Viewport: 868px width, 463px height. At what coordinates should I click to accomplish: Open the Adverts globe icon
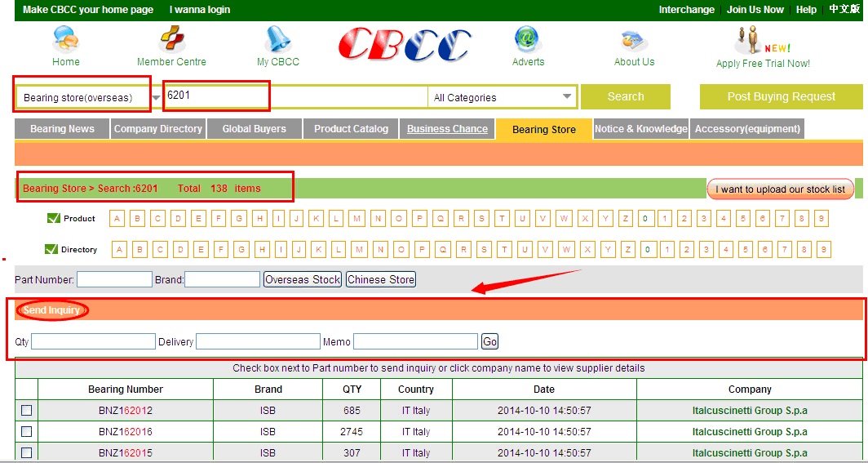[528, 38]
